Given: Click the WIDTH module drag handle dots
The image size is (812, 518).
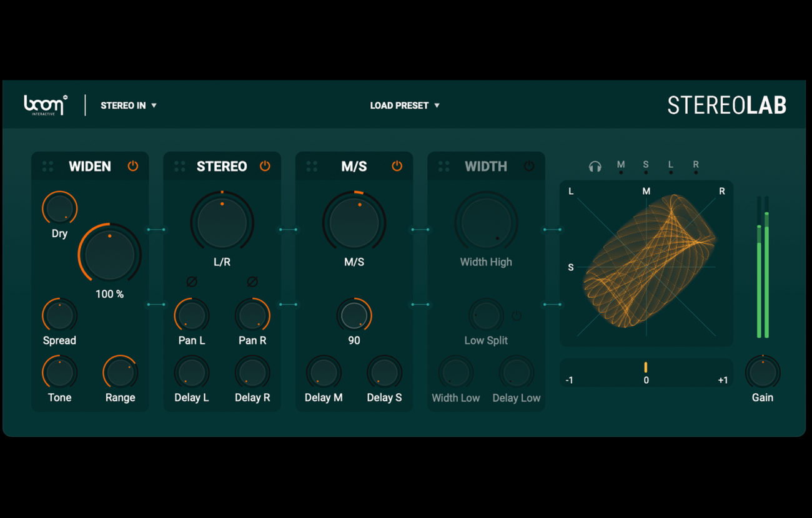Looking at the screenshot, I should (444, 166).
